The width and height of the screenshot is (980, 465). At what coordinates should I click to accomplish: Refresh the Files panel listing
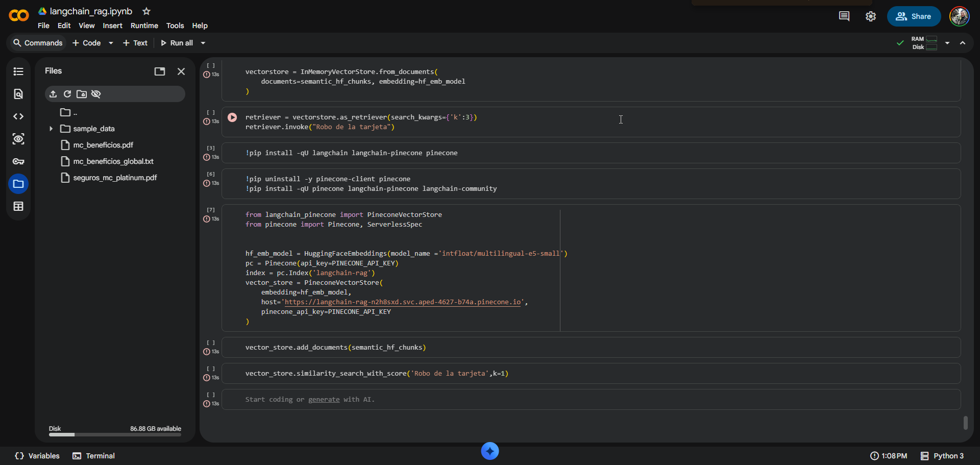[67, 94]
